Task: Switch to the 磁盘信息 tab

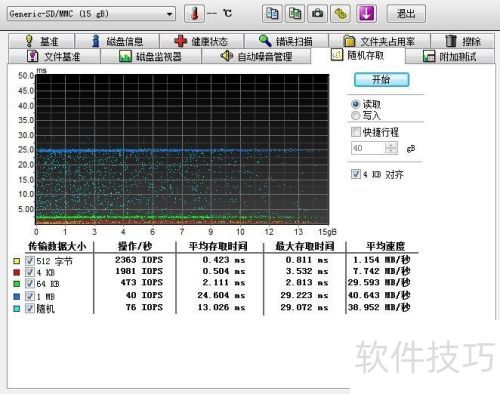Action: [117, 41]
